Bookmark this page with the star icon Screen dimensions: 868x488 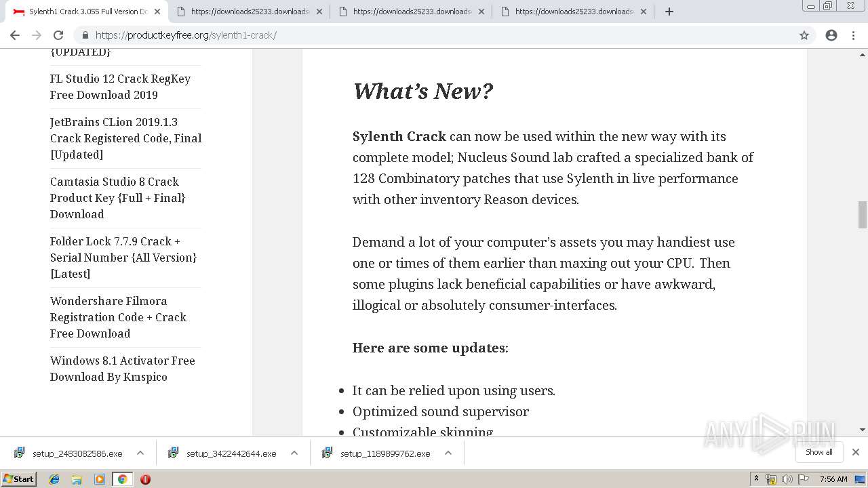pyautogui.click(x=804, y=35)
